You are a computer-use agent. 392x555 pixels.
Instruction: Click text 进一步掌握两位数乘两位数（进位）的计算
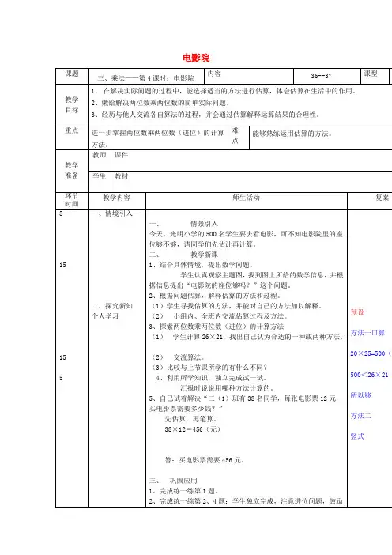click(158, 133)
